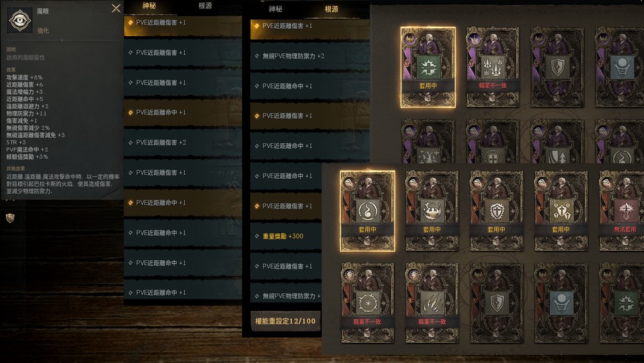This screenshot has height=363, width=644.
Task: Switch to the 神秘 tab in left list
Action: [x=149, y=6]
